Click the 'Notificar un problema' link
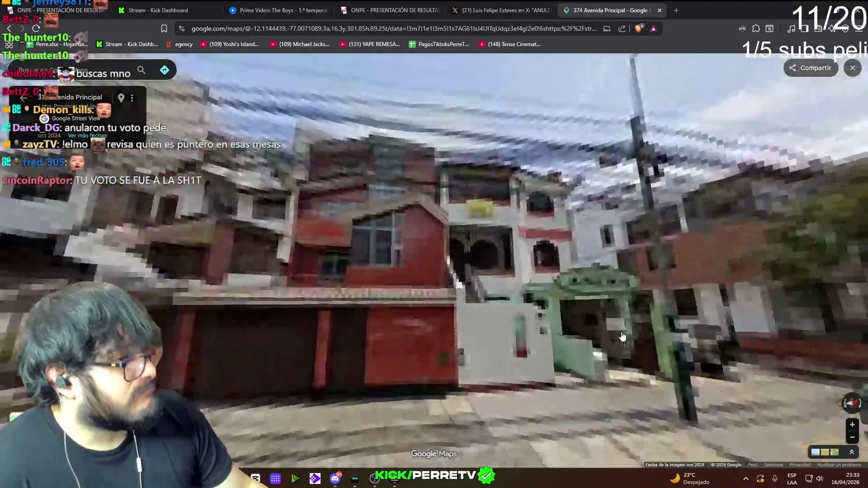 [x=840, y=465]
